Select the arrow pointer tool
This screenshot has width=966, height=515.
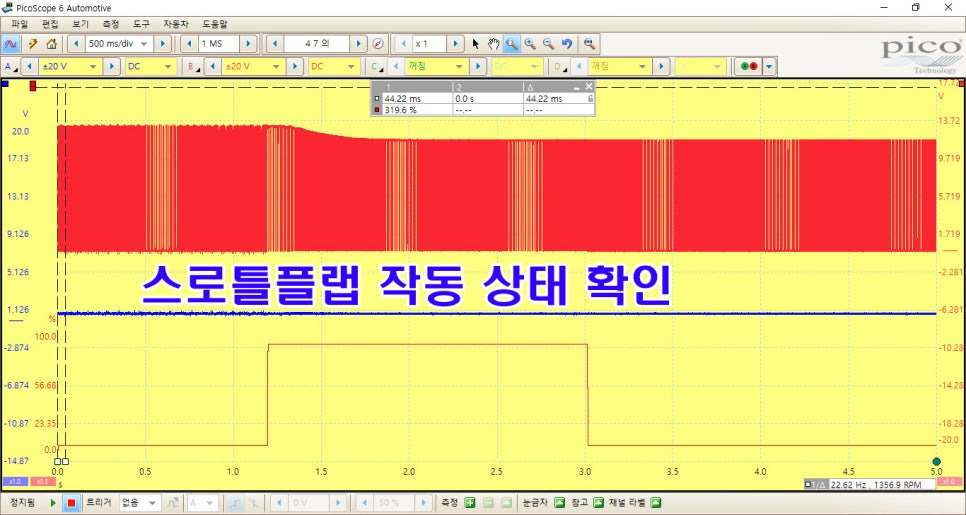pos(475,44)
